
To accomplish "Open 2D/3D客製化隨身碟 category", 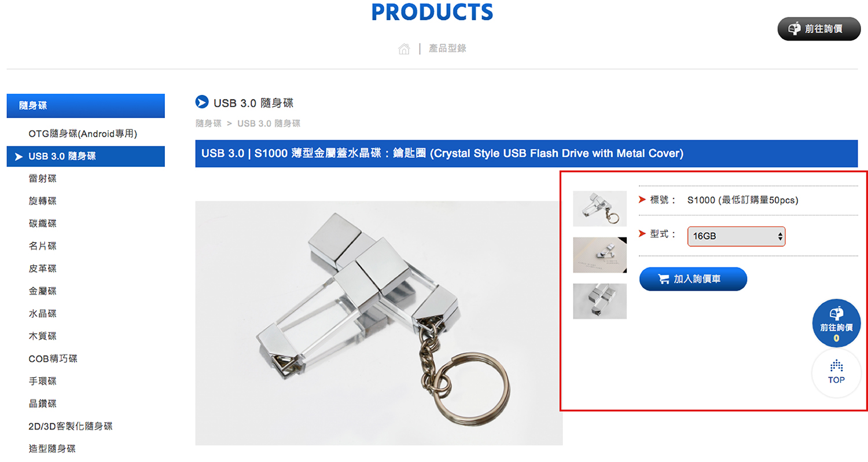I will pos(71,426).
